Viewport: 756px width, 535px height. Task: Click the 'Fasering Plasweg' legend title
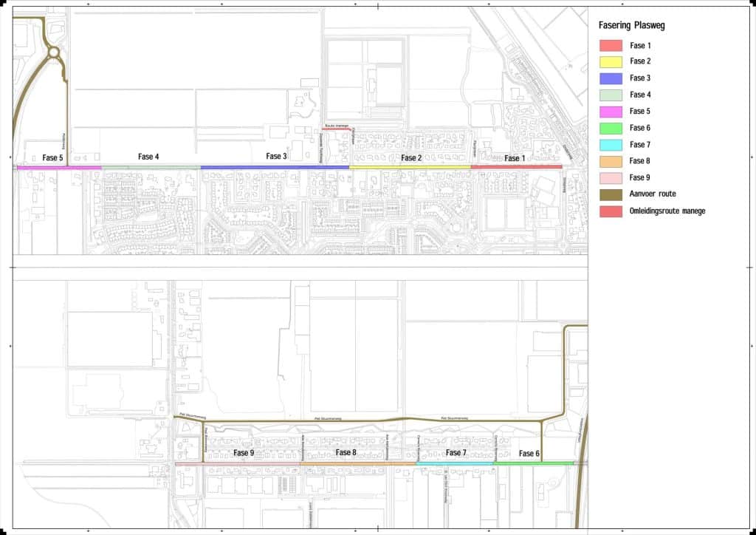[x=632, y=25]
